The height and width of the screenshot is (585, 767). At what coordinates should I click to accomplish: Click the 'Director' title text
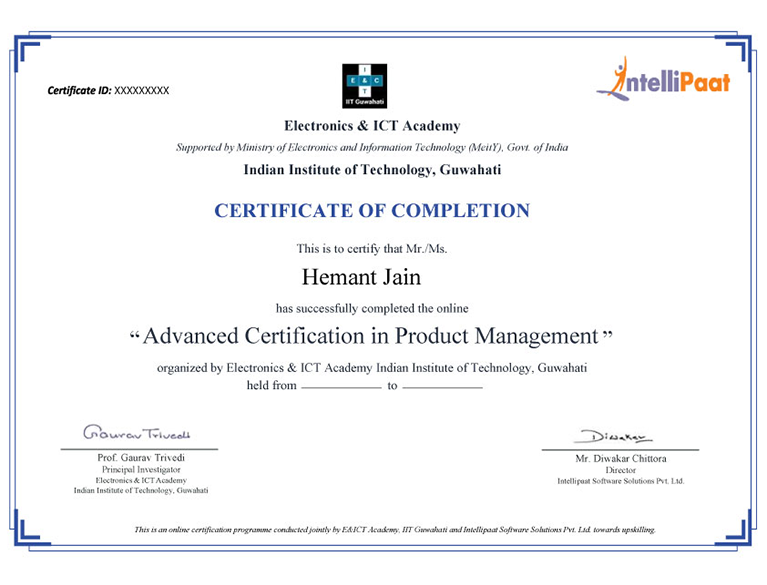[x=621, y=470]
